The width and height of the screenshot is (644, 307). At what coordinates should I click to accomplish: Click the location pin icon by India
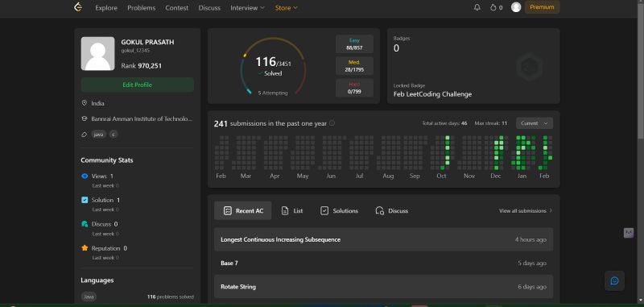[x=85, y=103]
